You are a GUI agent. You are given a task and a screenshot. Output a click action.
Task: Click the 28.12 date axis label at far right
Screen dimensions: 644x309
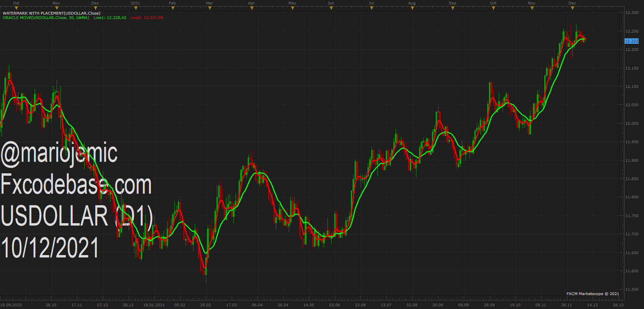(618, 305)
